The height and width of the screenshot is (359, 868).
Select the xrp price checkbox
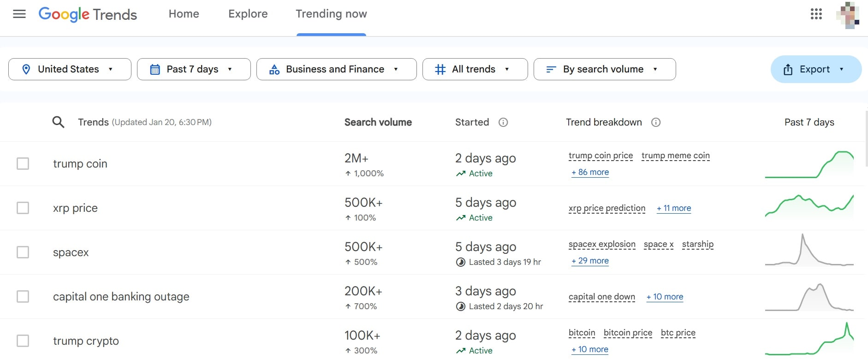tap(23, 208)
